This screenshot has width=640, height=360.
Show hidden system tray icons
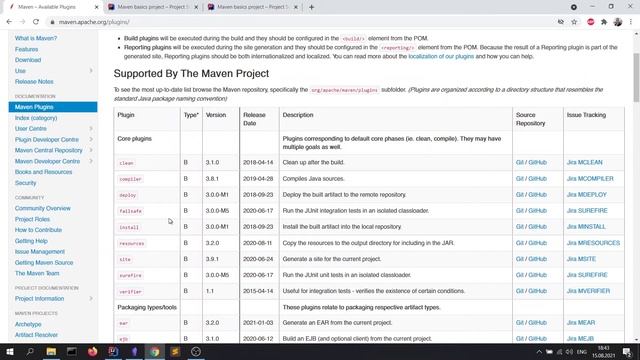(x=539, y=352)
